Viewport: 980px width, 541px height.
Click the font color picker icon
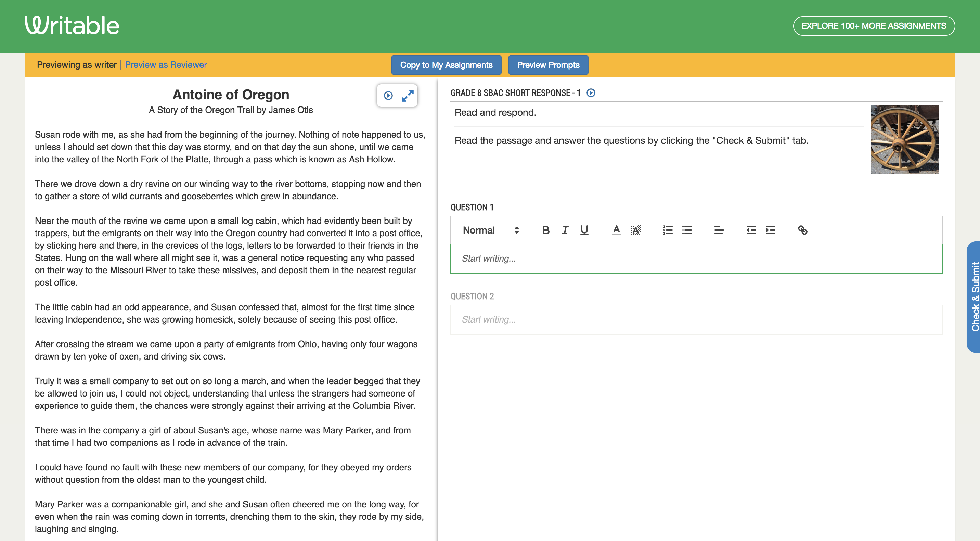[616, 229]
